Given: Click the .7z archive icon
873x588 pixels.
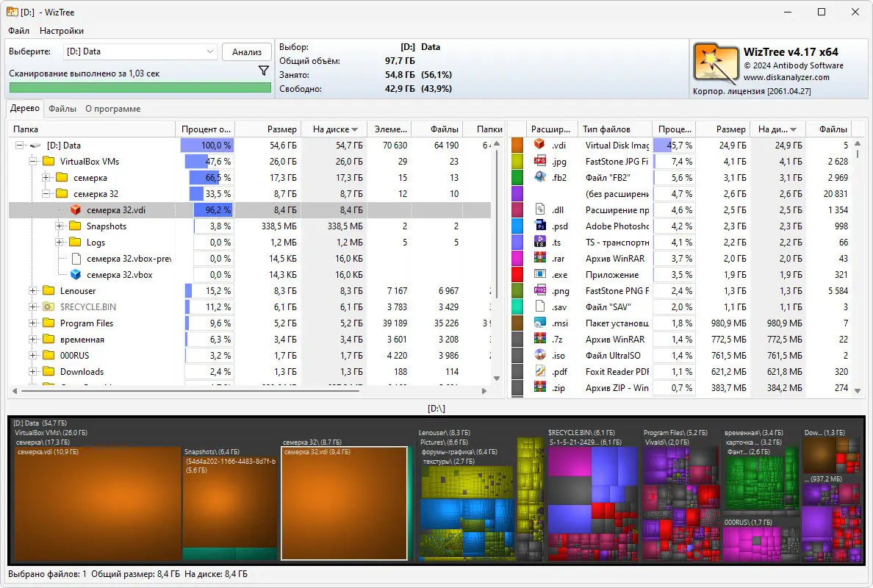Looking at the screenshot, I should (x=539, y=339).
